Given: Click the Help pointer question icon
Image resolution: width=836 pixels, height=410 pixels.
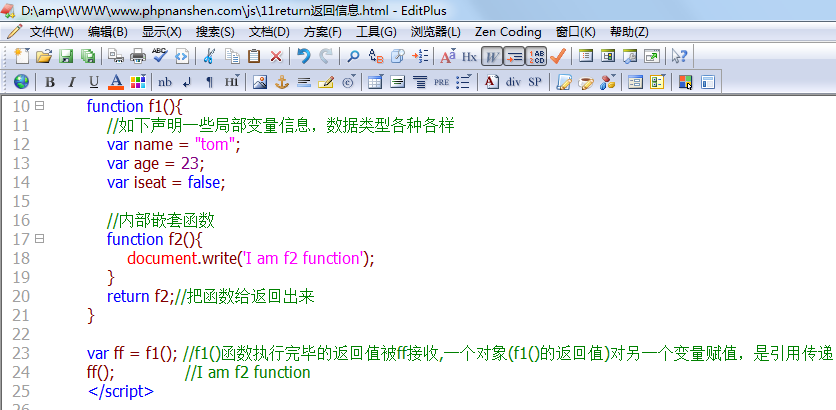Looking at the screenshot, I should click(x=680, y=56).
